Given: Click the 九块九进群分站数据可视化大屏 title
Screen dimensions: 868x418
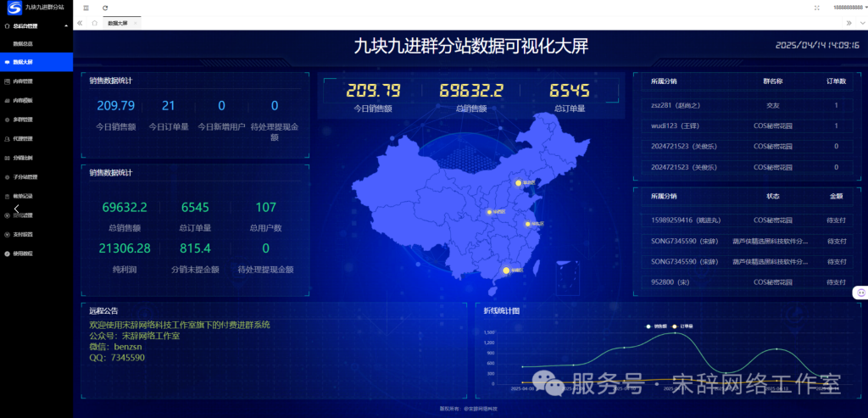Looking at the screenshot, I should point(471,47).
